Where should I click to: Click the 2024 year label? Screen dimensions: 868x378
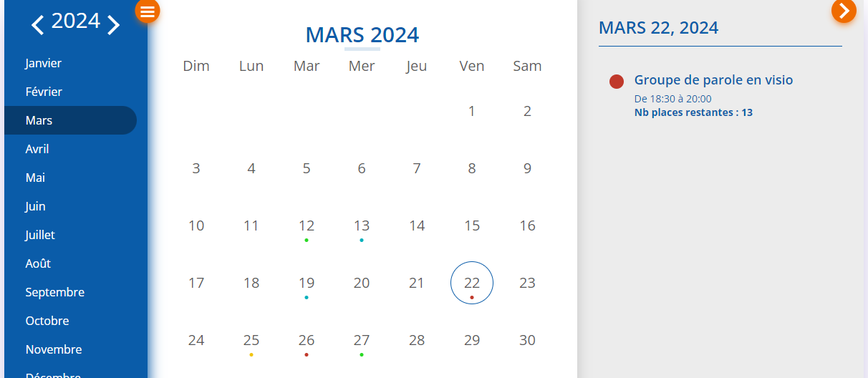click(x=76, y=21)
